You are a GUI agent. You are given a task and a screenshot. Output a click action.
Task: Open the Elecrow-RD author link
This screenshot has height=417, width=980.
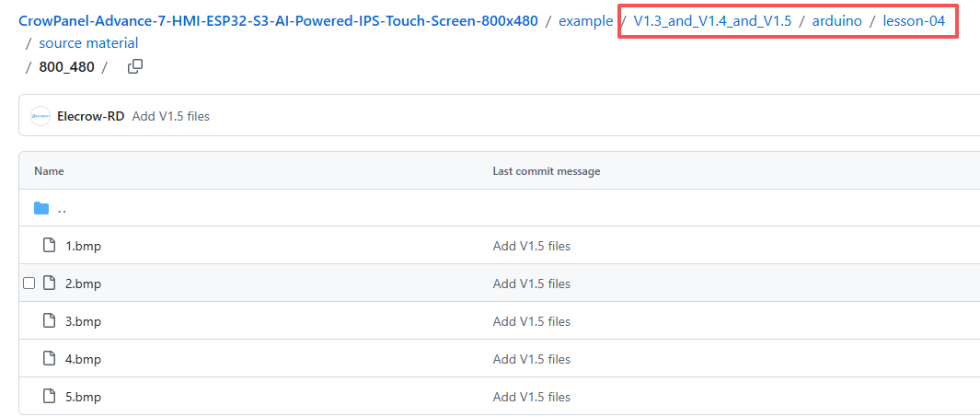pyautogui.click(x=90, y=116)
